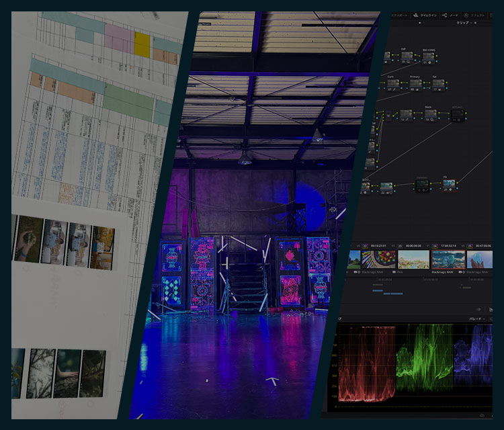Viewport: 504px width, 430px height.
Task: Select the Sat node 17
Action: [437, 84]
